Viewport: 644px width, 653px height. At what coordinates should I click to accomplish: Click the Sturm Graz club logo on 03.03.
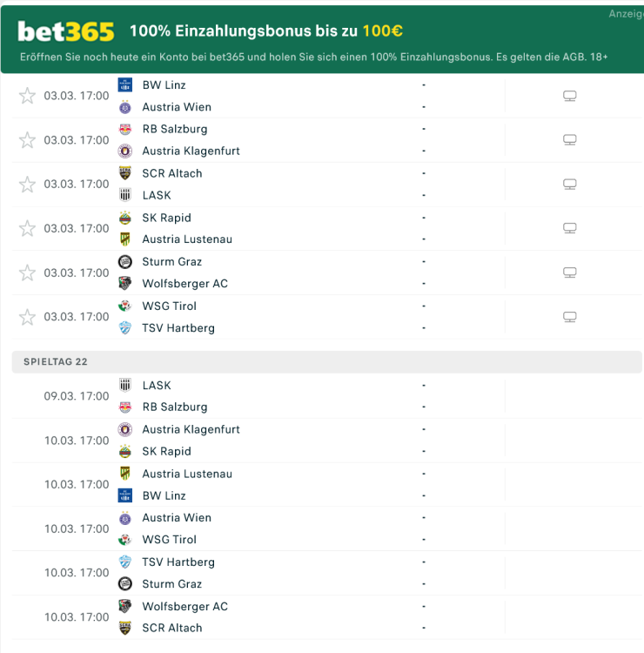[124, 261]
